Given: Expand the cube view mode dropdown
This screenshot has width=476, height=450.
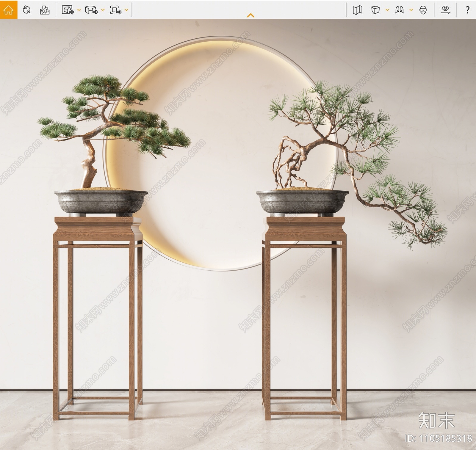Looking at the screenshot, I should tap(387, 10).
